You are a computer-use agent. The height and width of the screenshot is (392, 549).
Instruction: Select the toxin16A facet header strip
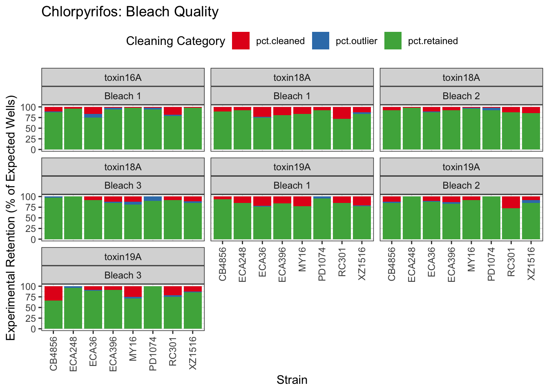point(123,78)
